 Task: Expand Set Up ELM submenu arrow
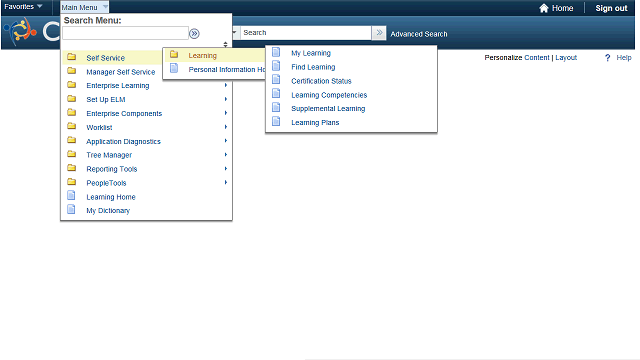pos(225,99)
